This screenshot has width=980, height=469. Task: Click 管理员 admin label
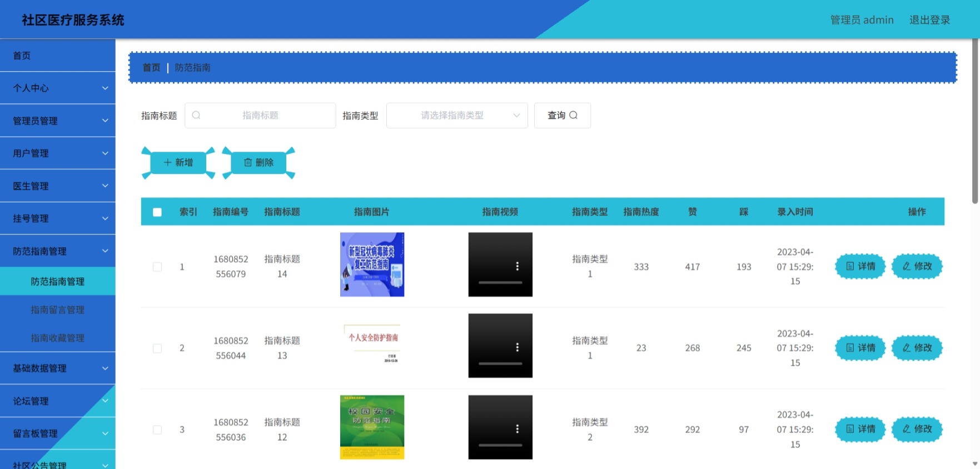[862, 20]
